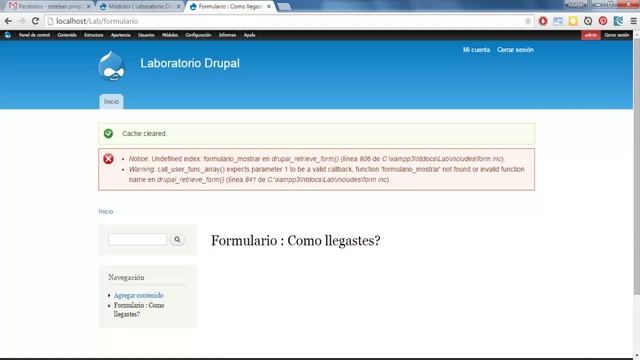Open Configuración admin menu item

click(198, 35)
